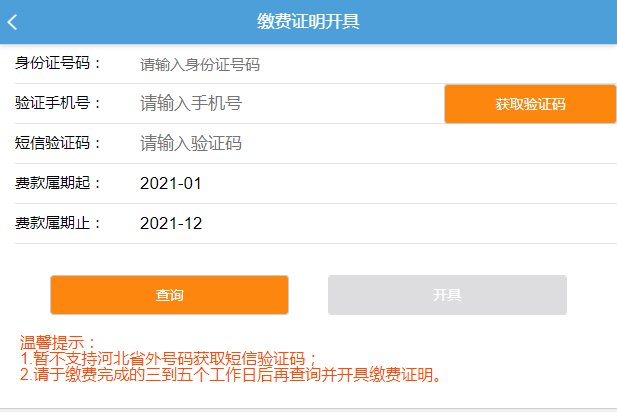Click blue header bar right of title
Screen dimensions: 617x412
click(500, 22)
